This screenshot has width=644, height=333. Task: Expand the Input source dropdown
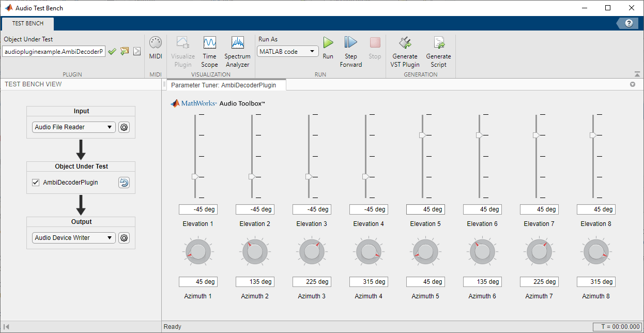pyautogui.click(x=74, y=127)
